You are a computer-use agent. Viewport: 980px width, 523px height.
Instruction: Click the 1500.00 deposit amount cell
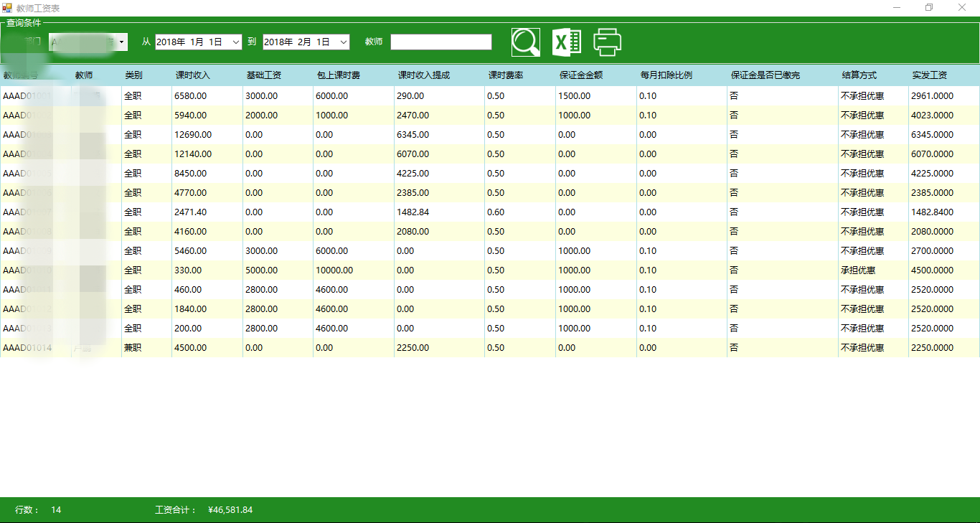[596, 96]
